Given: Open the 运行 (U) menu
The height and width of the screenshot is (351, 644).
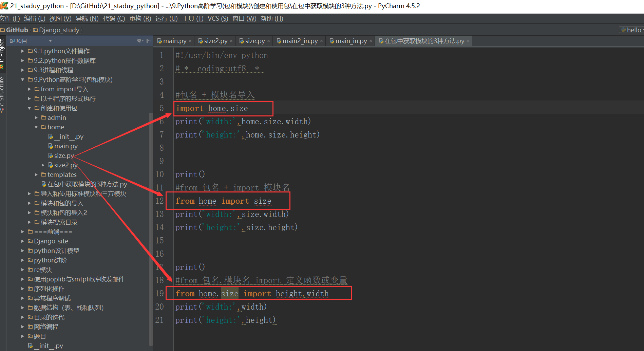Looking at the screenshot, I should click(166, 19).
